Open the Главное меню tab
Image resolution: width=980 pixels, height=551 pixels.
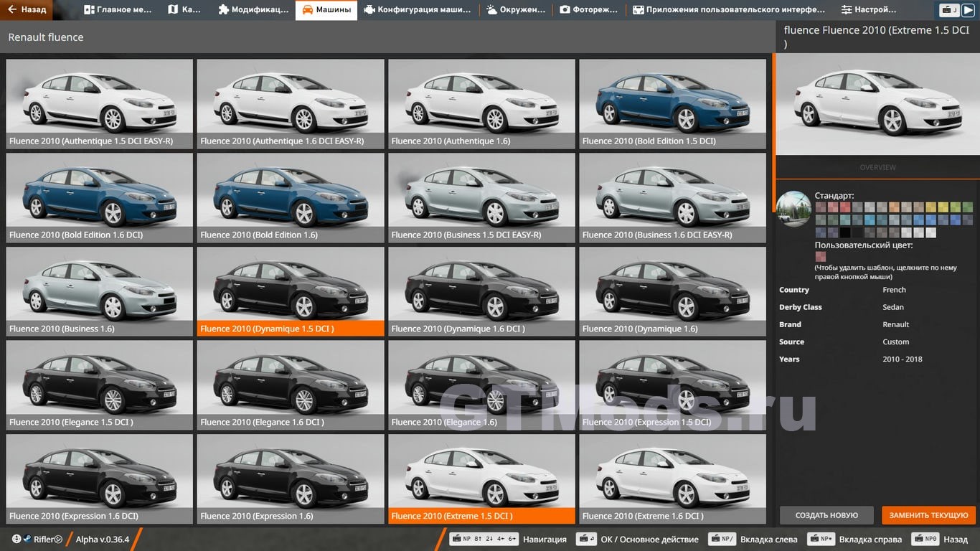tap(118, 10)
